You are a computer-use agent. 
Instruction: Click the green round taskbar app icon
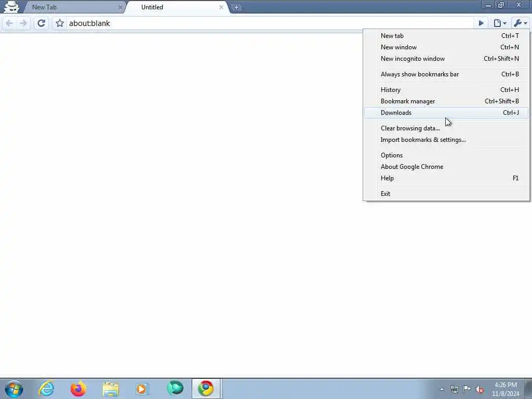[x=175, y=388]
